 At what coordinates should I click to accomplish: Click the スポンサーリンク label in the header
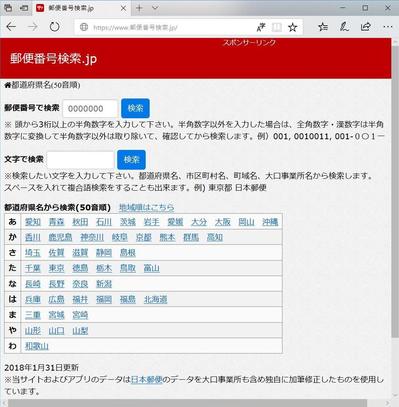tap(249, 43)
